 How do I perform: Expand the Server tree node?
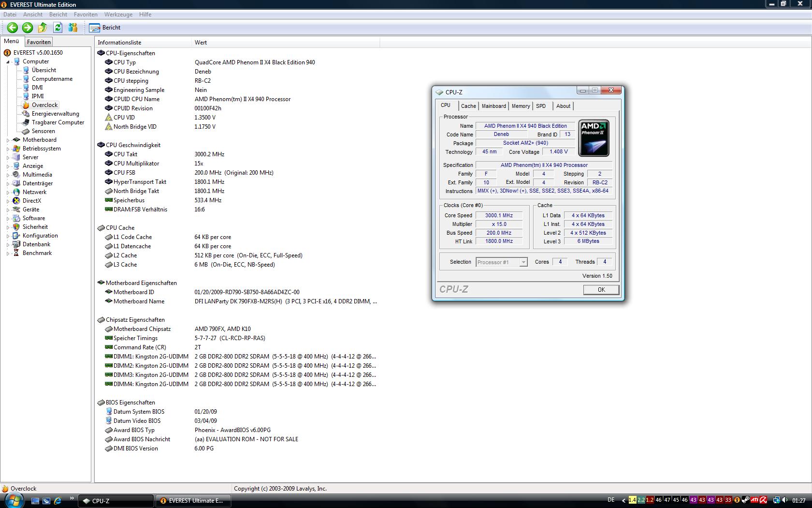pyautogui.click(x=8, y=158)
